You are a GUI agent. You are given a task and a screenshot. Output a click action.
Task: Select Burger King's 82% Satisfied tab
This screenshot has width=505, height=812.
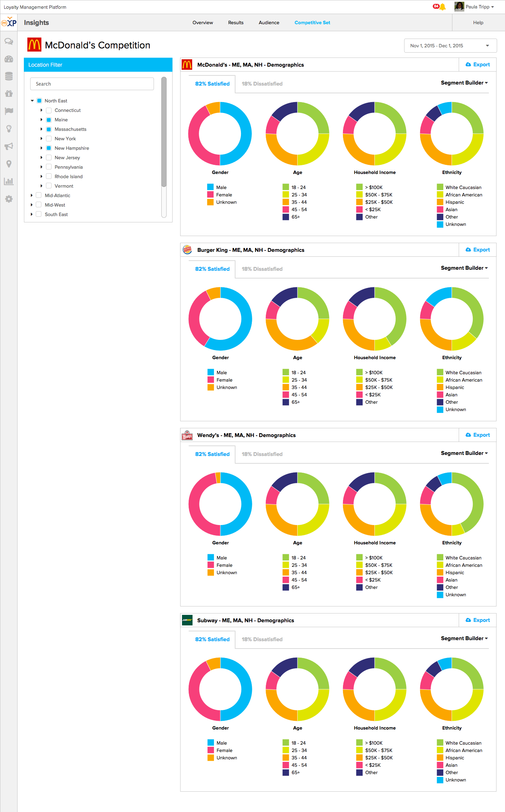tap(212, 269)
